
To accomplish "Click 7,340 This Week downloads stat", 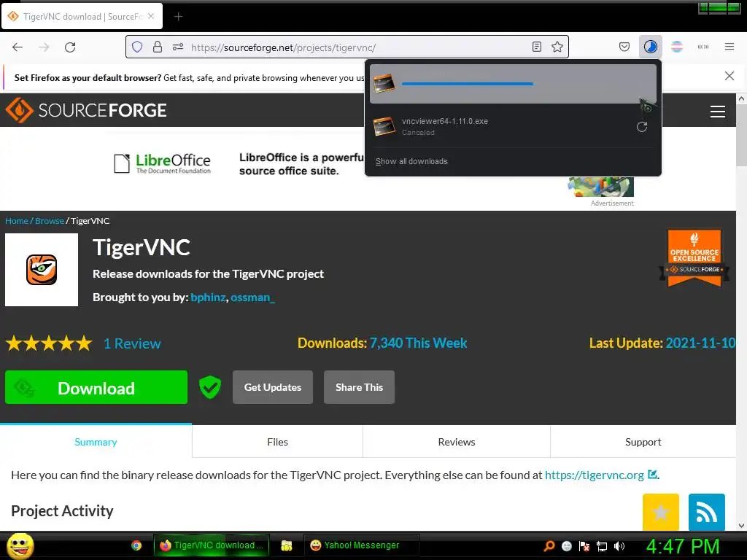I will click(418, 343).
